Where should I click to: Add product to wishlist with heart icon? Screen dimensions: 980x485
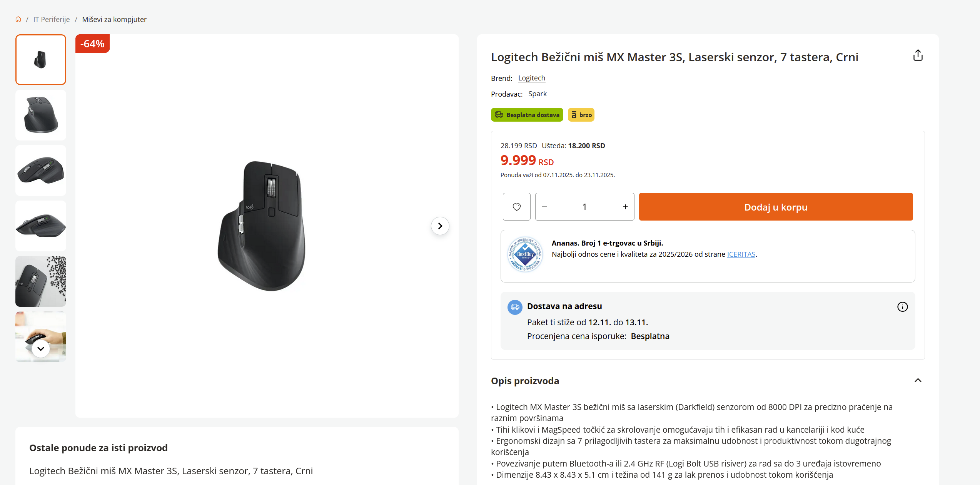click(x=516, y=207)
